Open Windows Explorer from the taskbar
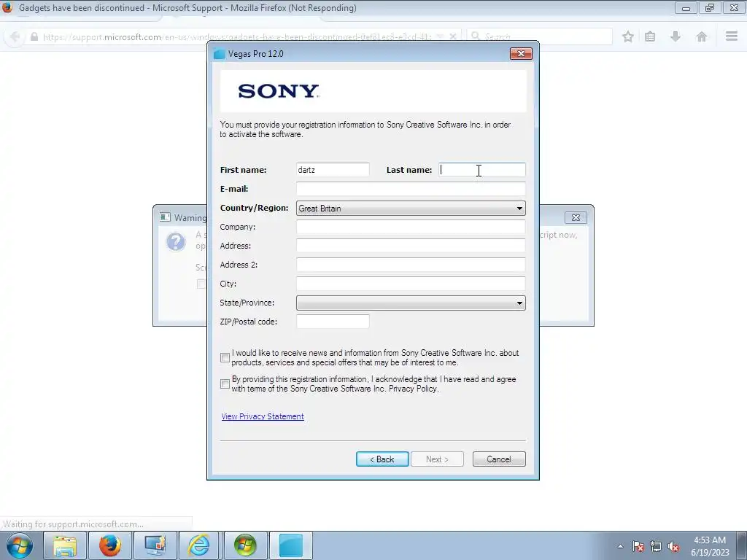747x560 pixels. point(65,545)
